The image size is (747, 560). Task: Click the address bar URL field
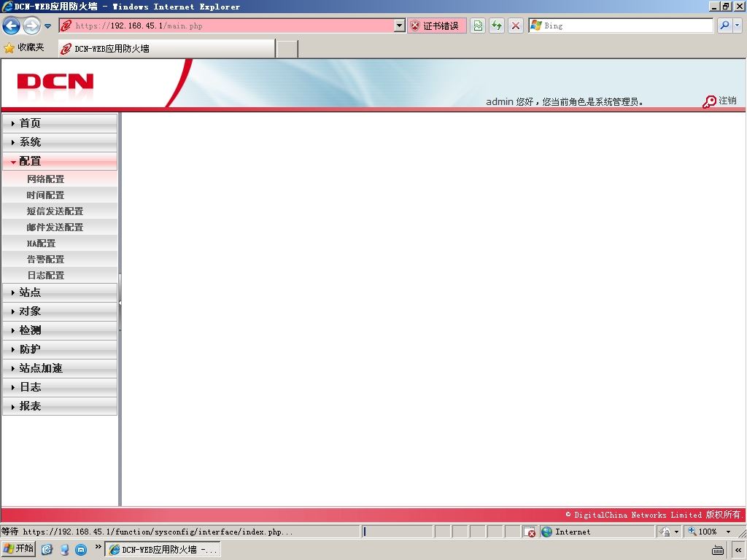tap(226, 26)
